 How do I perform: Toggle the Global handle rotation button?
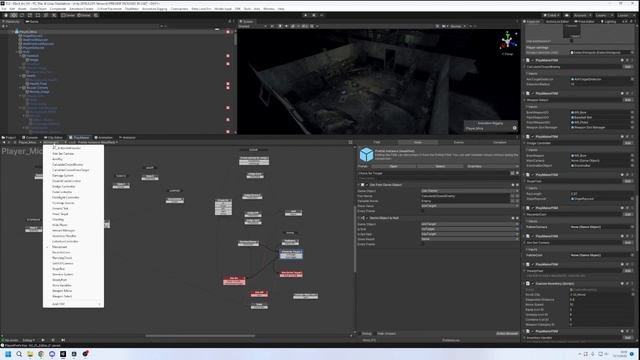coord(84,15)
